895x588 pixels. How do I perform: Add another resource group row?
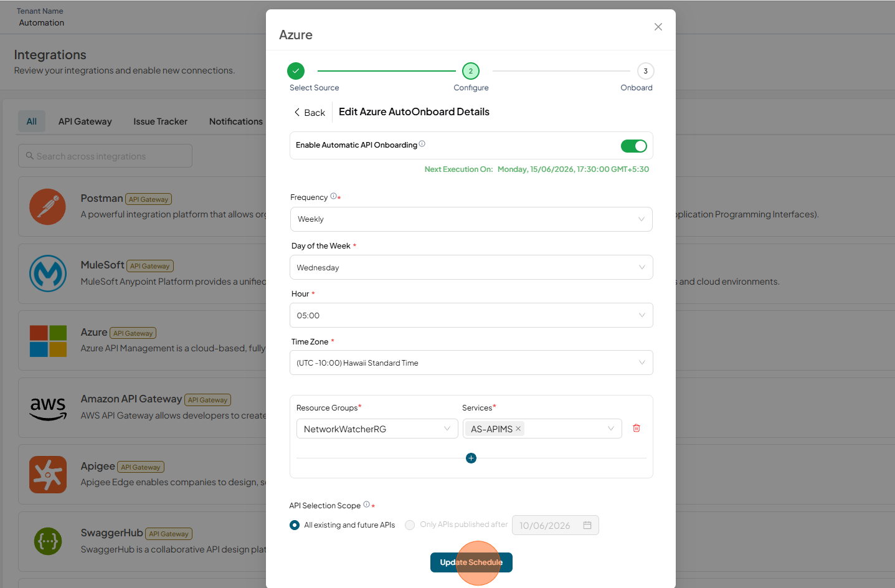(471, 458)
